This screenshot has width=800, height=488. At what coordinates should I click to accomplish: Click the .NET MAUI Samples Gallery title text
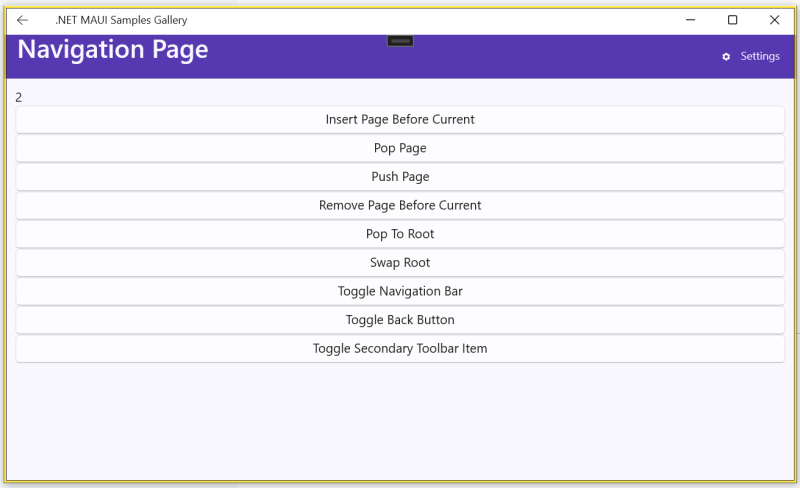click(121, 20)
